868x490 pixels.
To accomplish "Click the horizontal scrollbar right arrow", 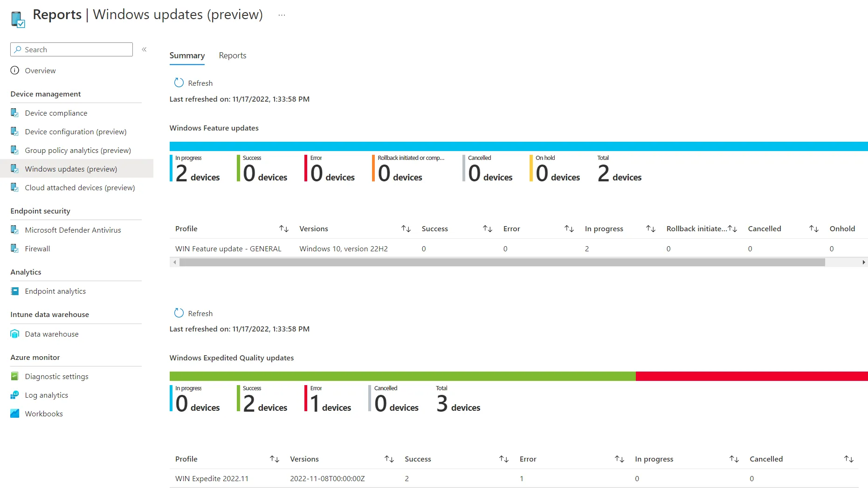I will [x=864, y=262].
